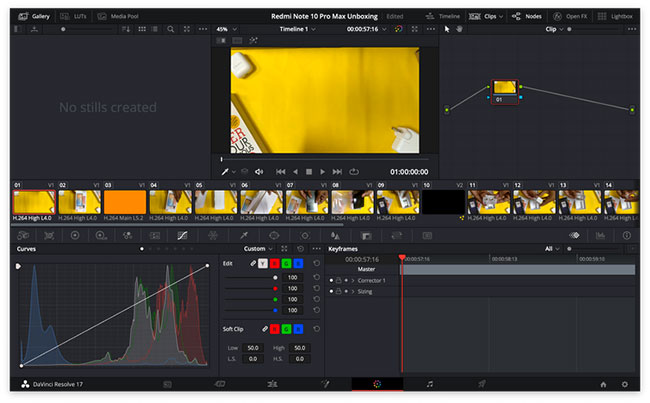
Task: Select the hand pan tool in node editor
Action: point(459,29)
